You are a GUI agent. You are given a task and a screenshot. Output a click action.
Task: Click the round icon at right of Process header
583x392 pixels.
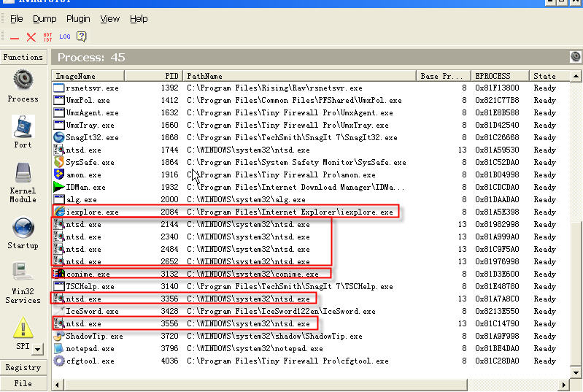point(576,57)
